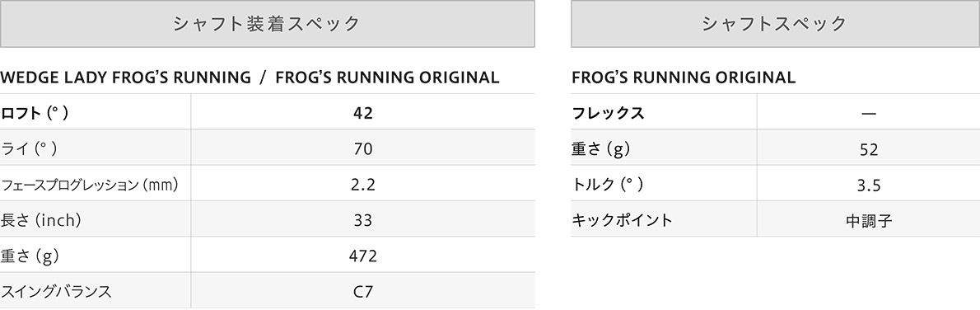Image resolution: width=980 pixels, height=310 pixels.
Task: Select the lie angle value 70
Action: (362, 148)
